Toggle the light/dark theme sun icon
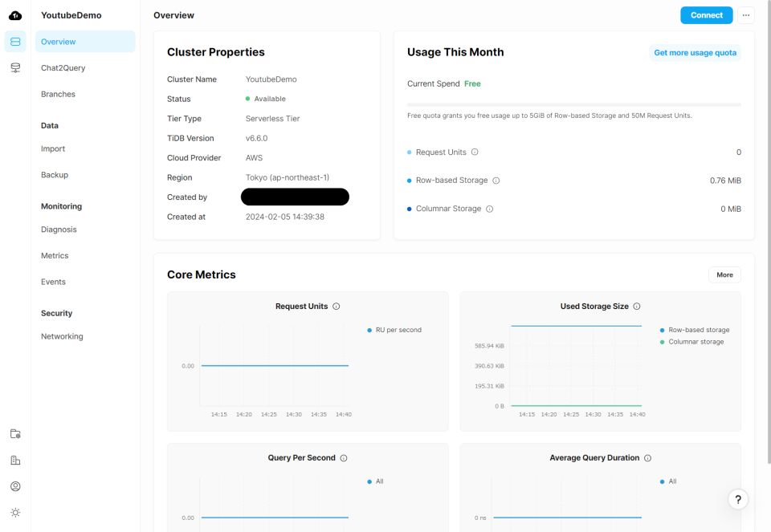771x532 pixels. [x=15, y=513]
